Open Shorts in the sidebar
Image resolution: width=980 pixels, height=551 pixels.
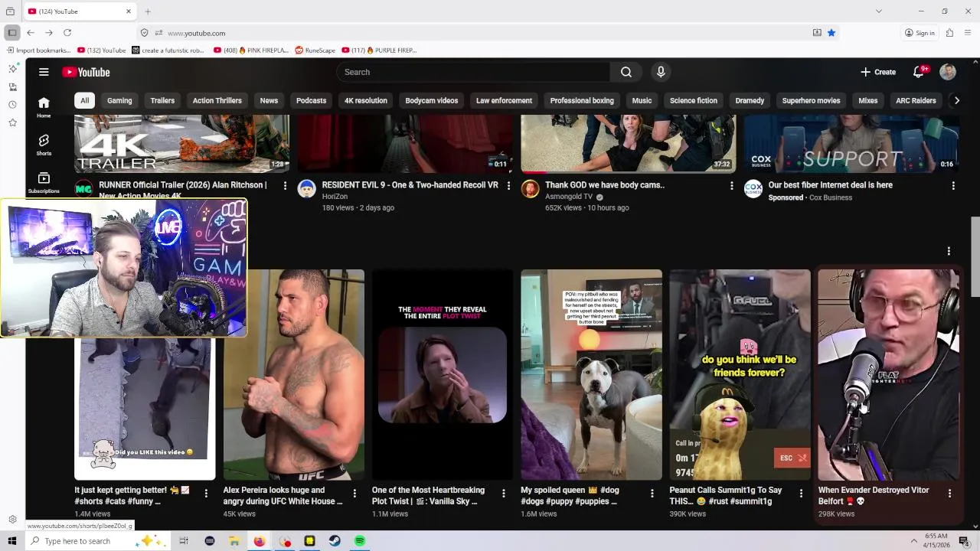coord(44,145)
